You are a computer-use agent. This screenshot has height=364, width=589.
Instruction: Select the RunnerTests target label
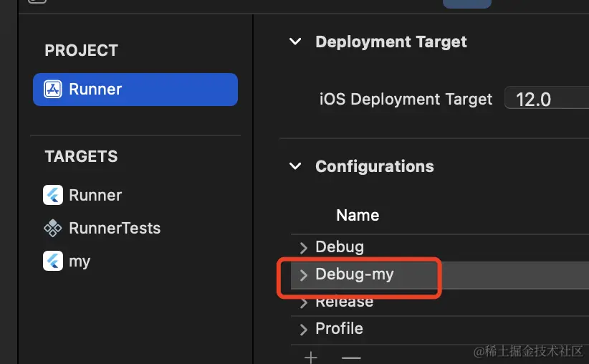pyautogui.click(x=115, y=229)
